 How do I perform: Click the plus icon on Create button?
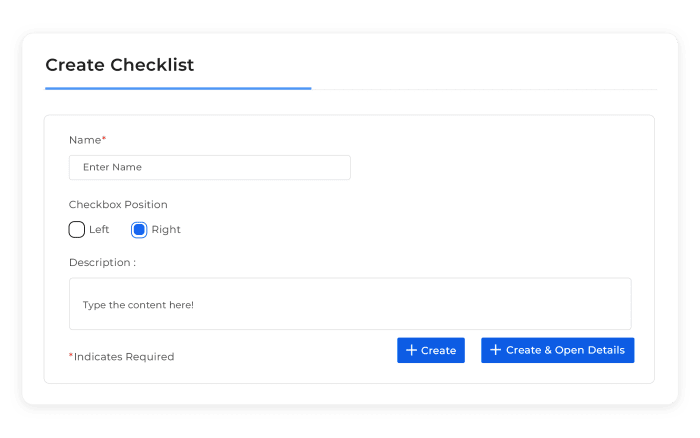pyautogui.click(x=411, y=350)
